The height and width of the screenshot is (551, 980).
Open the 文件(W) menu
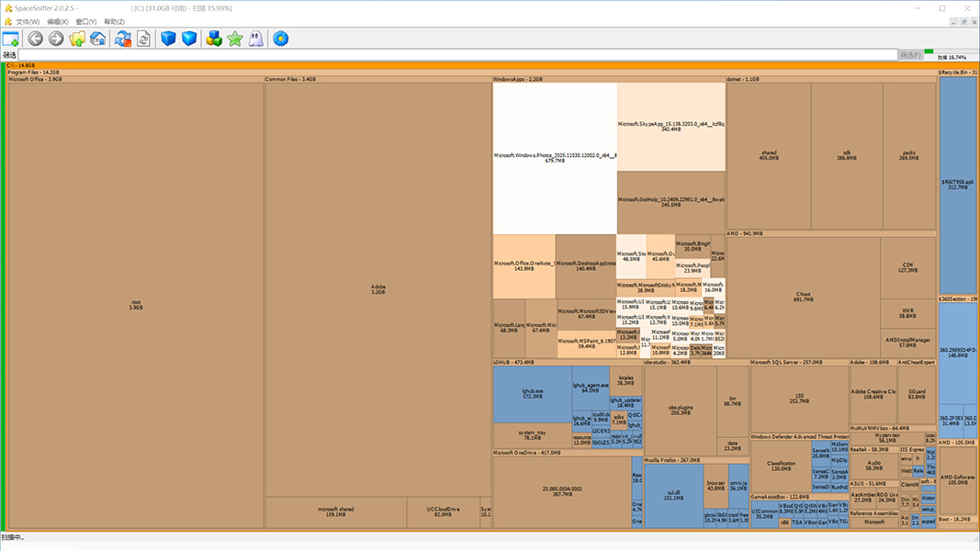(28, 22)
